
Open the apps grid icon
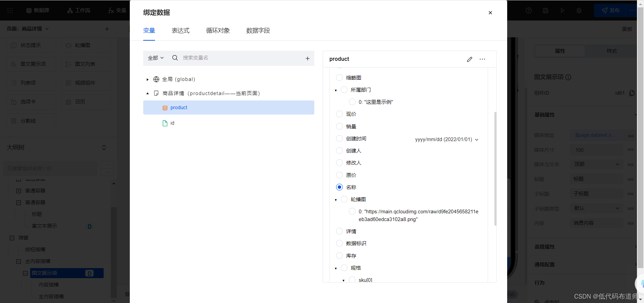tap(10, 10)
